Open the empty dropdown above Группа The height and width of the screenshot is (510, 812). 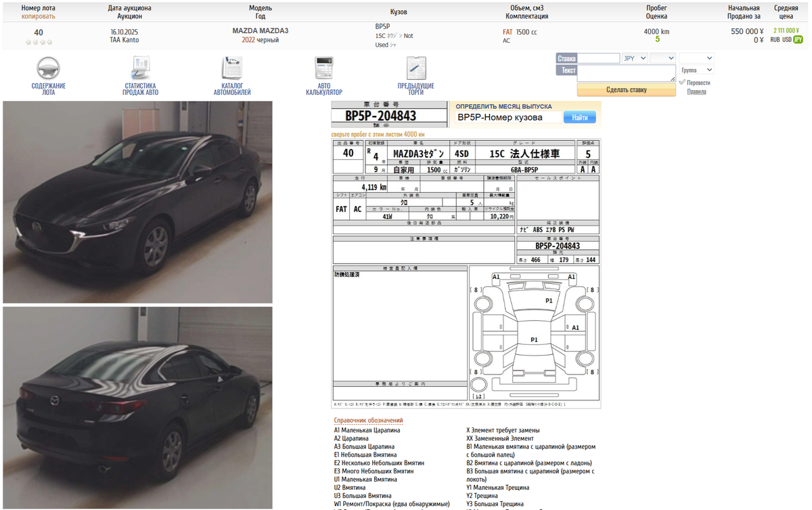696,58
